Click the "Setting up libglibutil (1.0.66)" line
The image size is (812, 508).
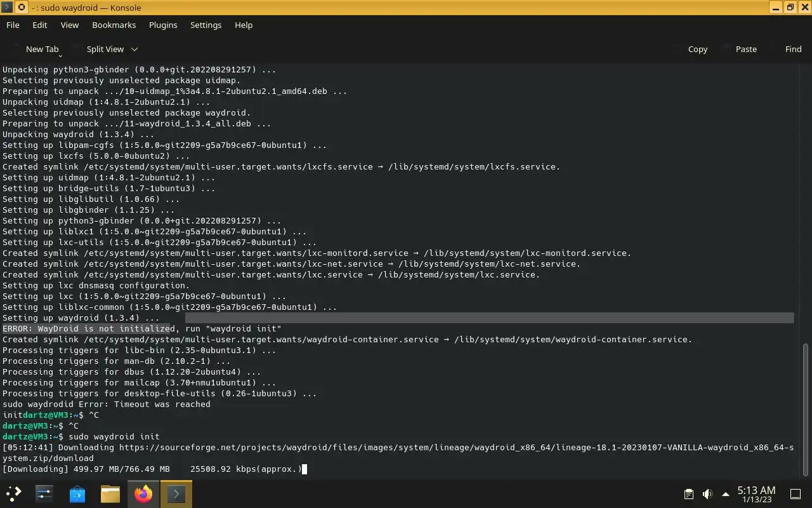[91, 199]
